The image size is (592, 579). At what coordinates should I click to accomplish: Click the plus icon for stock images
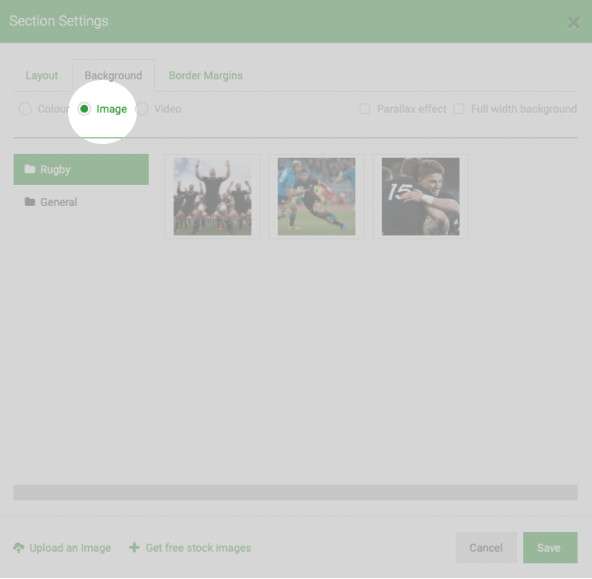tap(134, 547)
